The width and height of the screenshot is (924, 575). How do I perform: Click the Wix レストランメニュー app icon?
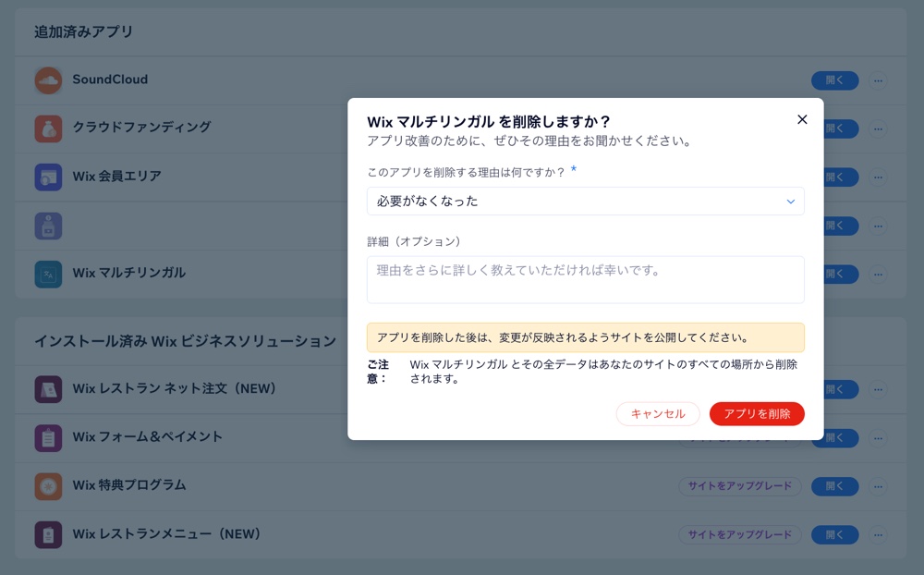click(48, 534)
